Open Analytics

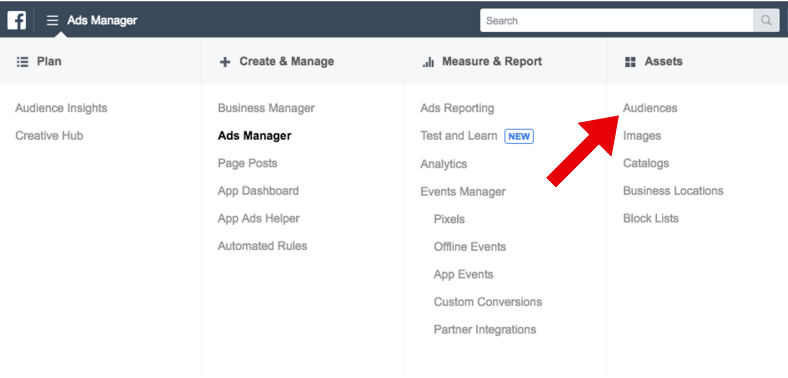(x=444, y=164)
